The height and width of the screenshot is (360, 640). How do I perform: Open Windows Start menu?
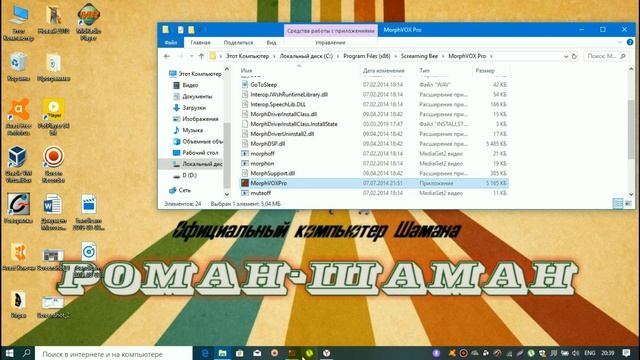pyautogui.click(x=9, y=353)
